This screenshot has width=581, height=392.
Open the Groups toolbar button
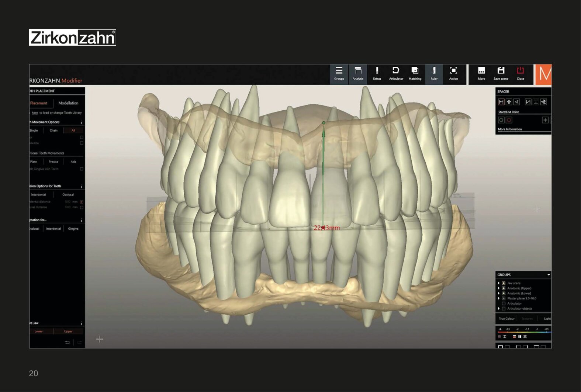click(339, 73)
